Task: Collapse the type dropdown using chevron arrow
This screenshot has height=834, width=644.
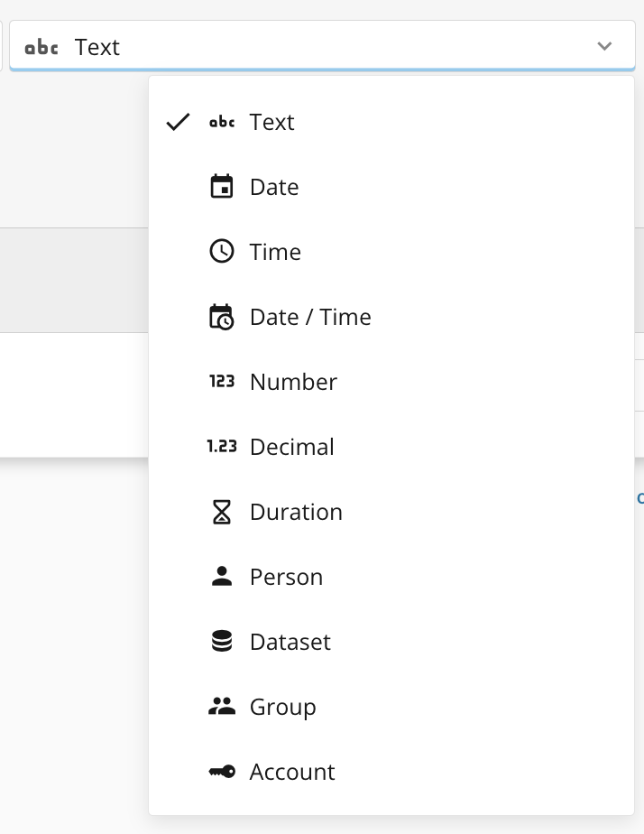Action: (604, 46)
